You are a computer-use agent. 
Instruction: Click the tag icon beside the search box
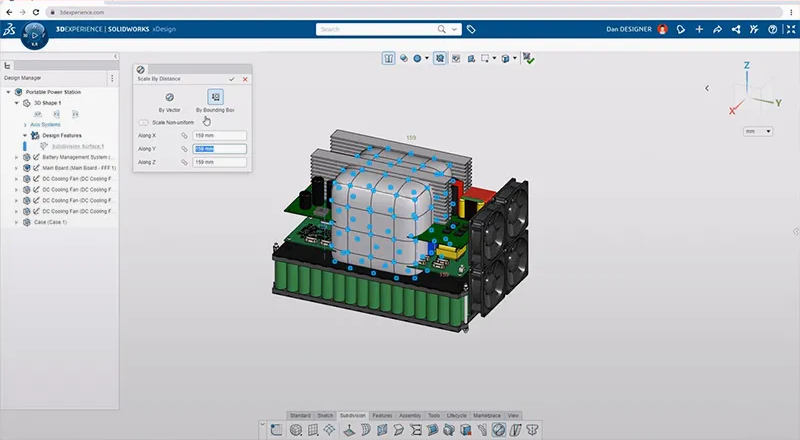pos(471,30)
